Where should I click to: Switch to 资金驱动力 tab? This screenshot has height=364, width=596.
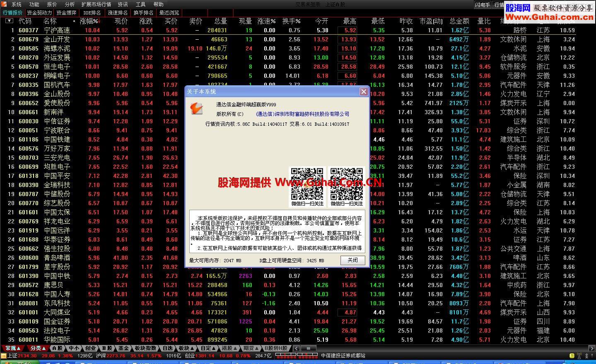(x=39, y=13)
